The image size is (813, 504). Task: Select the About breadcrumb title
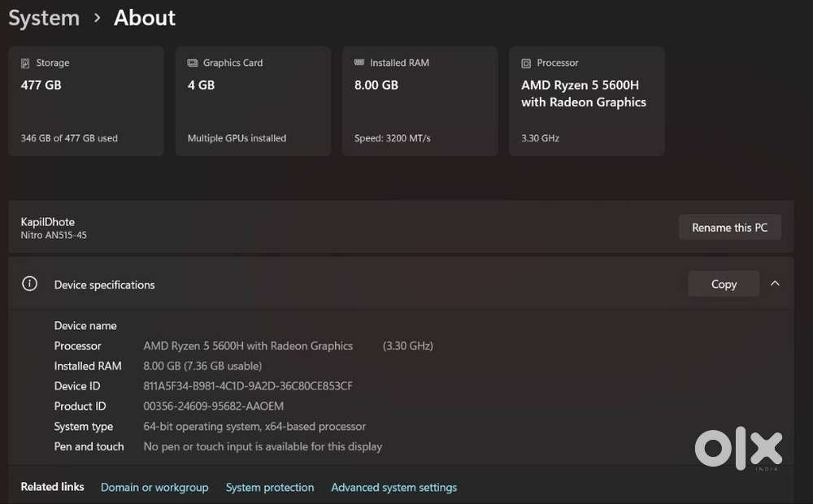[x=145, y=18]
